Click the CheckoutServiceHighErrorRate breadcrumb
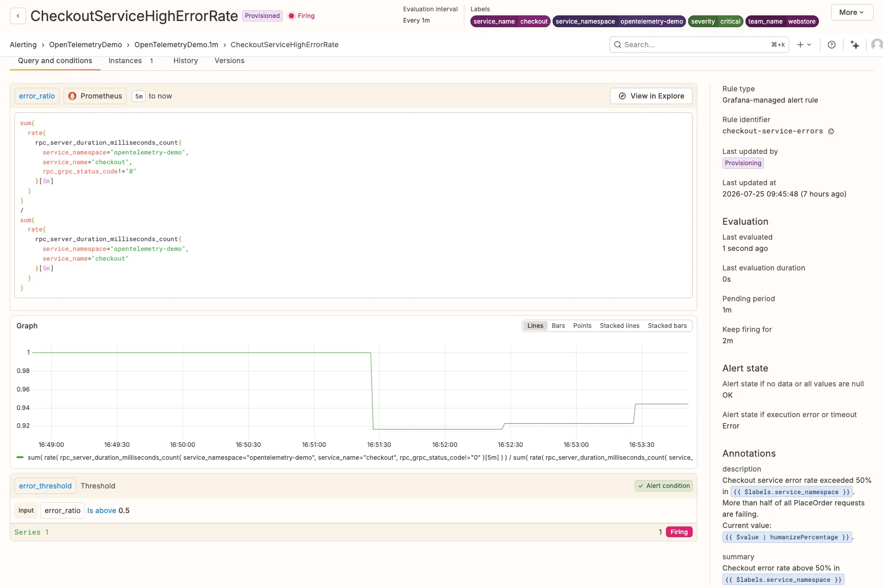Screen dimensions: 883x588 click(x=284, y=45)
